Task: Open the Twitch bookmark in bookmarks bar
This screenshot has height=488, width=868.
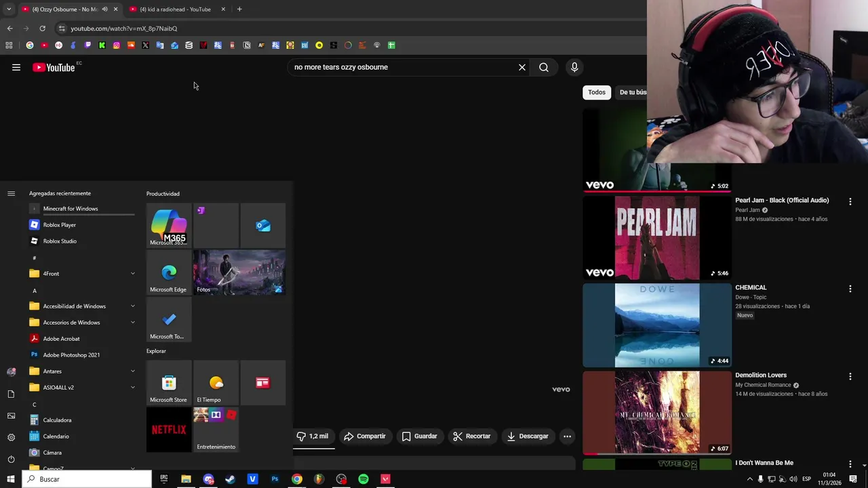Action: pyautogui.click(x=87, y=45)
